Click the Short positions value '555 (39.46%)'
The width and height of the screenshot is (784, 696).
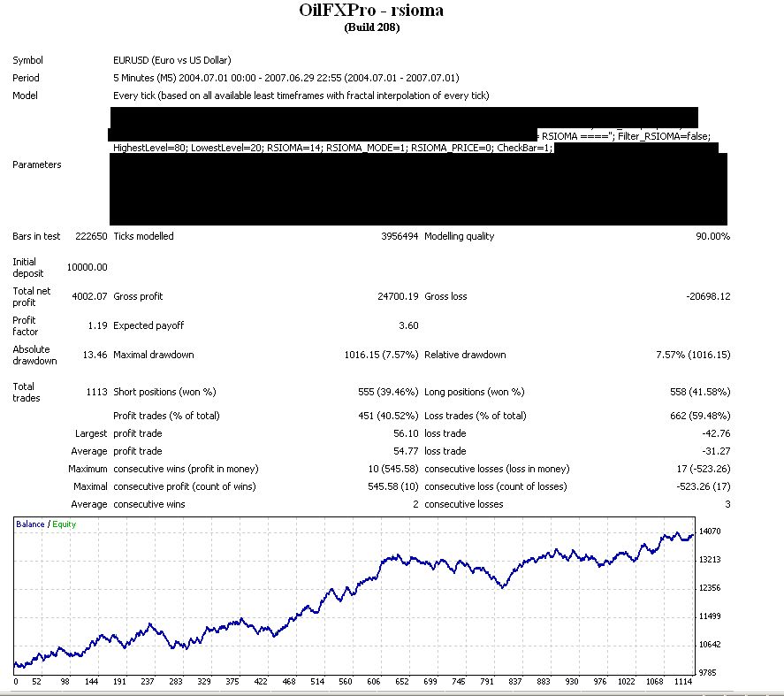tap(388, 392)
